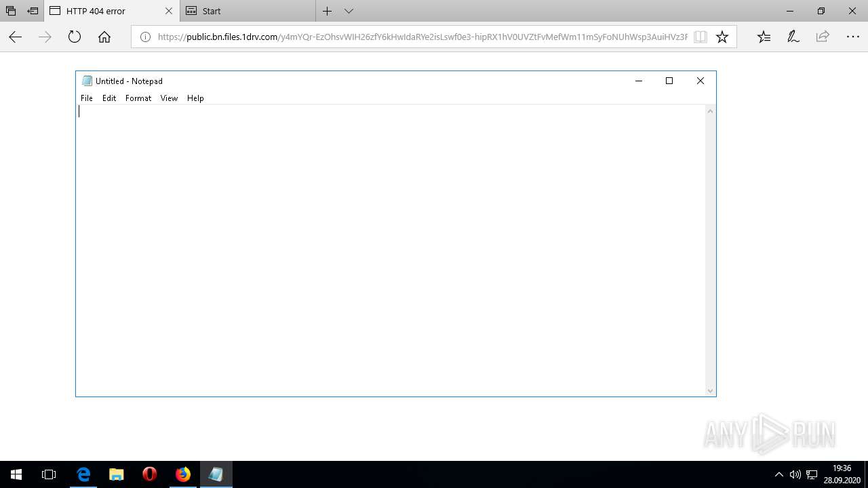Viewport: 868px width, 488px height.
Task: Click the Notepad scroll down arrow
Action: pos(711,390)
